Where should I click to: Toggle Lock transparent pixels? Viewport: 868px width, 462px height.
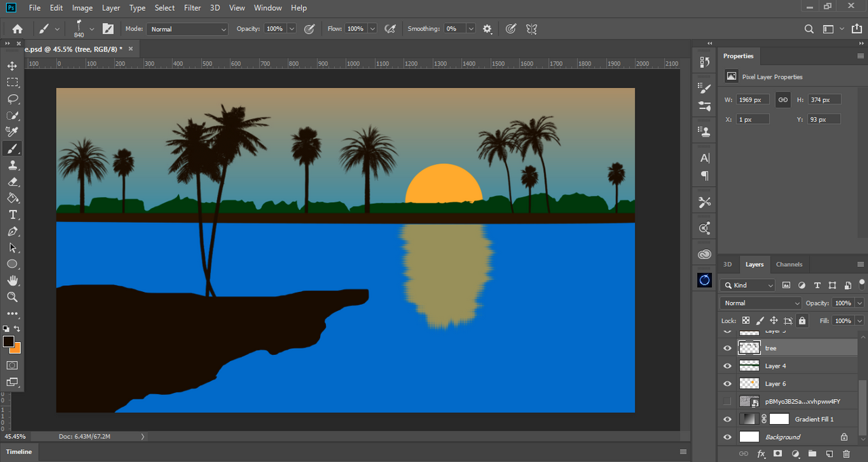click(746, 321)
